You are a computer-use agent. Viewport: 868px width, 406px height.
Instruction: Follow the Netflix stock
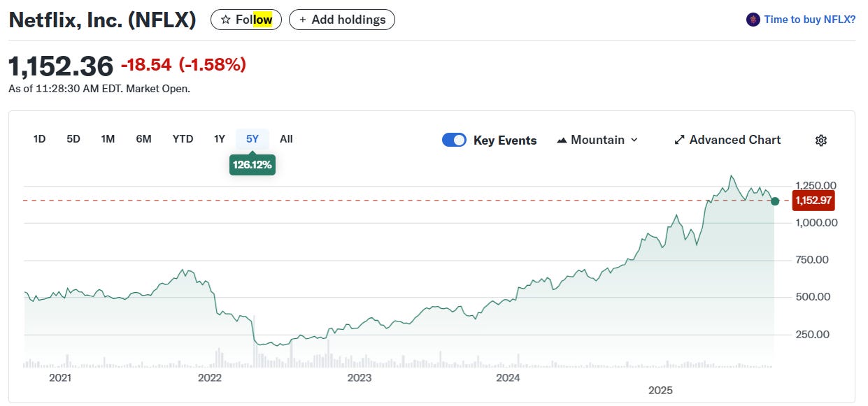click(246, 20)
